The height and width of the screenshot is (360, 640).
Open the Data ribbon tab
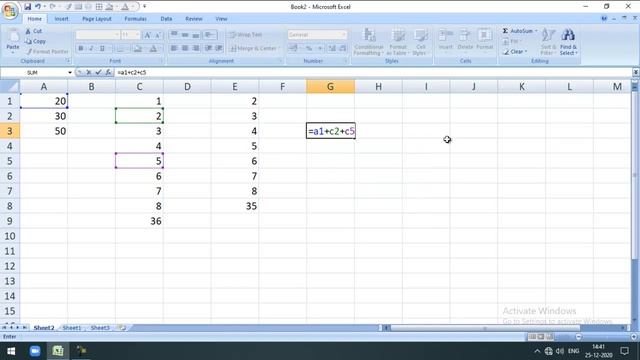(x=166, y=19)
